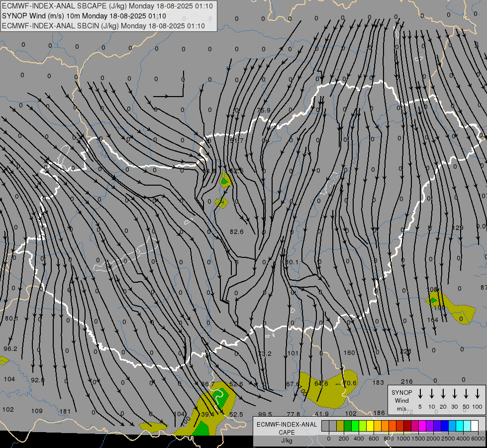Viewport: 487px width, 448px height.
Task: Click the wind legend arrow labeled 100
Action: (478, 394)
